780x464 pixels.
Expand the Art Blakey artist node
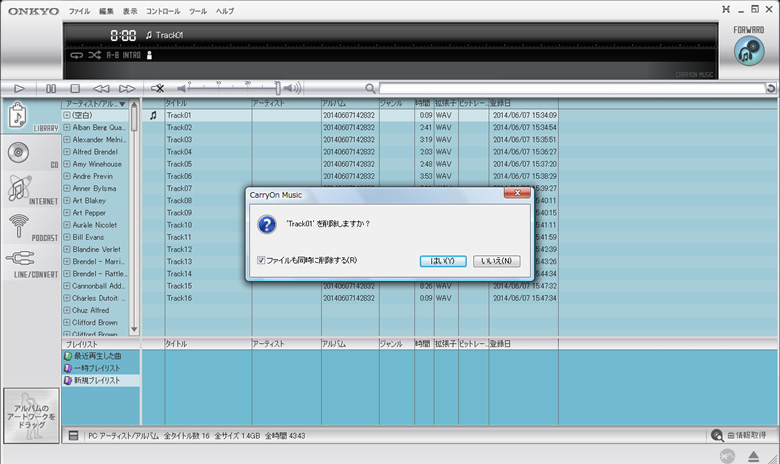click(67, 201)
